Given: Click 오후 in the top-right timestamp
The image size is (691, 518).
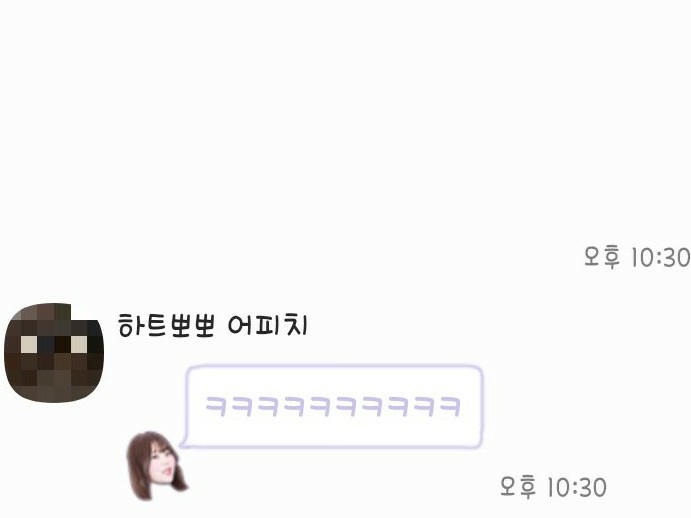Looking at the screenshot, I should click(x=602, y=257).
